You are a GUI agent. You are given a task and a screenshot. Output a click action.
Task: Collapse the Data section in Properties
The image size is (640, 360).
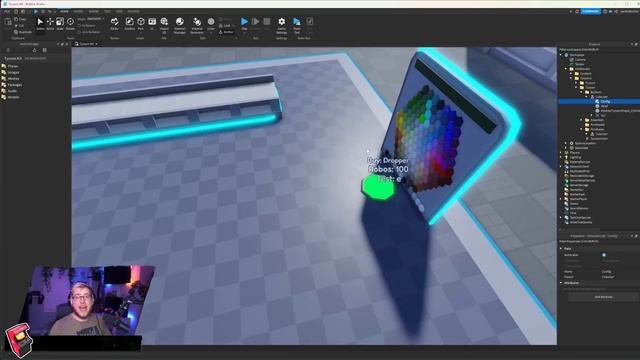[561, 248]
